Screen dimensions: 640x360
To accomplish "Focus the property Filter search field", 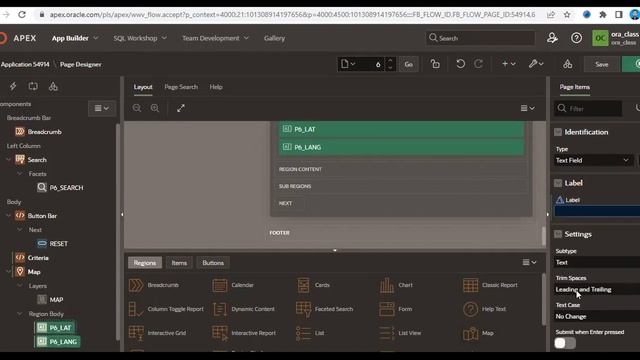I will tap(588, 108).
